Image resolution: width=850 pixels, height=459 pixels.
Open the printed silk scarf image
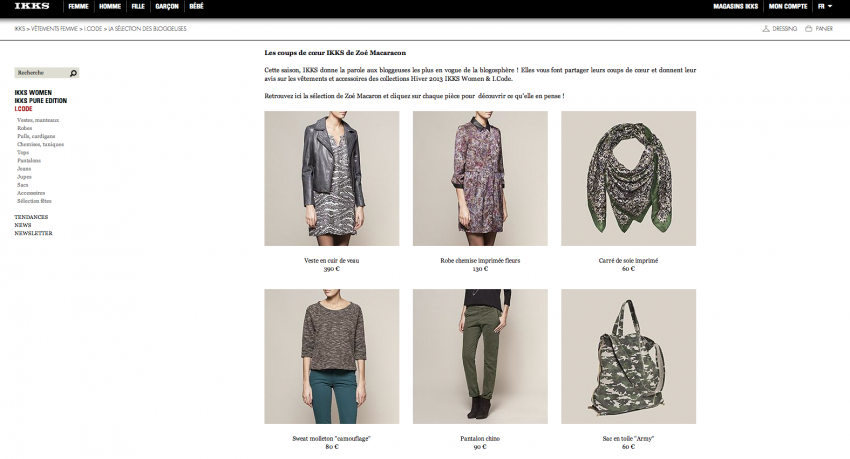click(x=629, y=178)
